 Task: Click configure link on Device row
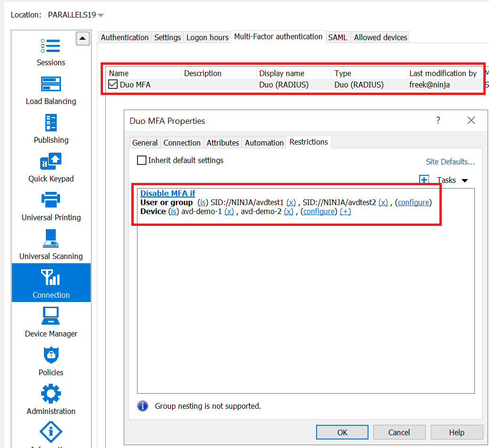click(319, 212)
